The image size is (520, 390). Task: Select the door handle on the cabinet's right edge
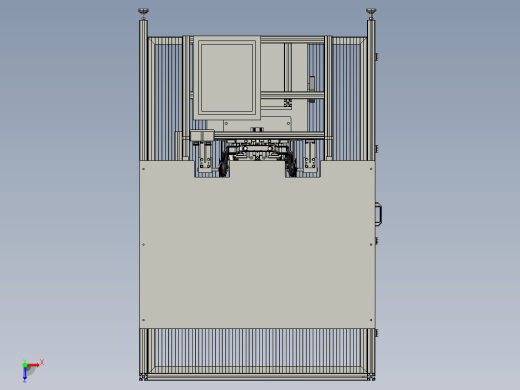coord(379,214)
